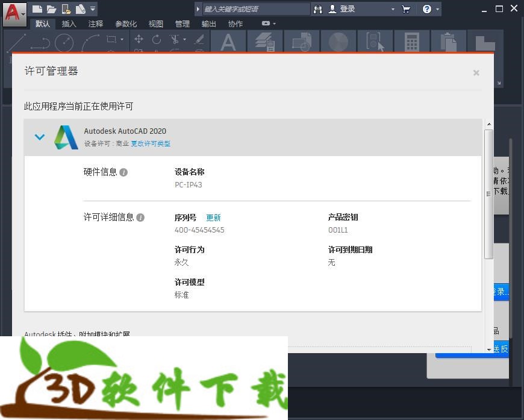Click the 登录 sign-in user icon

coord(332,8)
